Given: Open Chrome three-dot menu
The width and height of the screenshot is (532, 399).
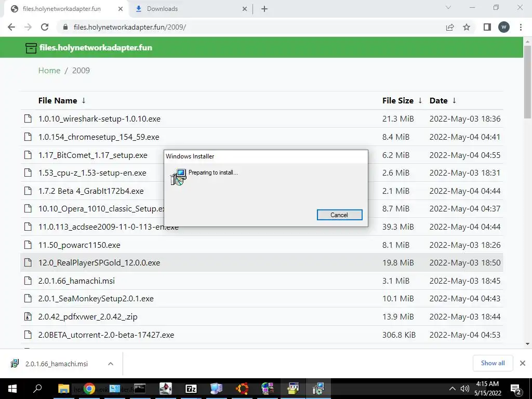Looking at the screenshot, I should pyautogui.click(x=521, y=27).
